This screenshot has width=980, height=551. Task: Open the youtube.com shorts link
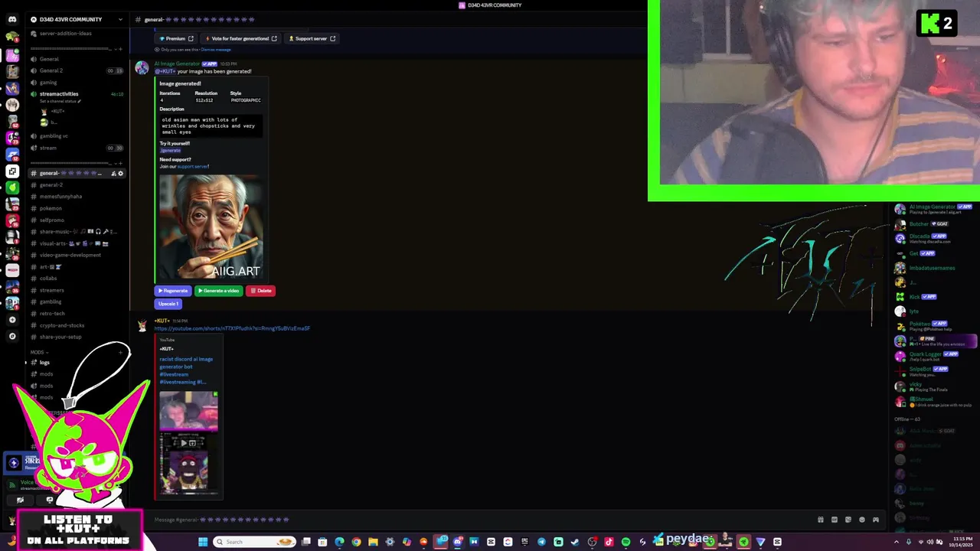click(x=232, y=328)
